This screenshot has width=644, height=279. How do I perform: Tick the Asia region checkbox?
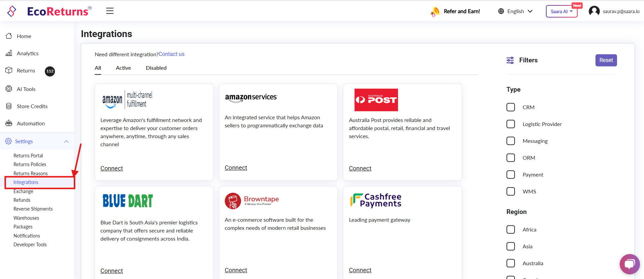(x=511, y=246)
